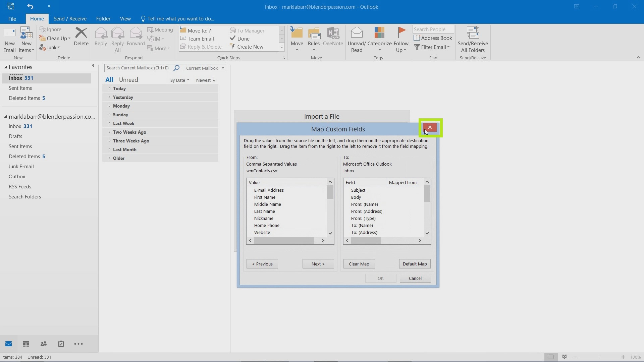
Task: Open the New Items menu
Action: [x=26, y=40]
